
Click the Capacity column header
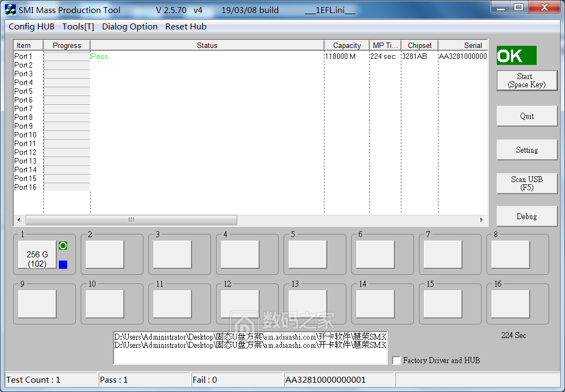coord(347,45)
